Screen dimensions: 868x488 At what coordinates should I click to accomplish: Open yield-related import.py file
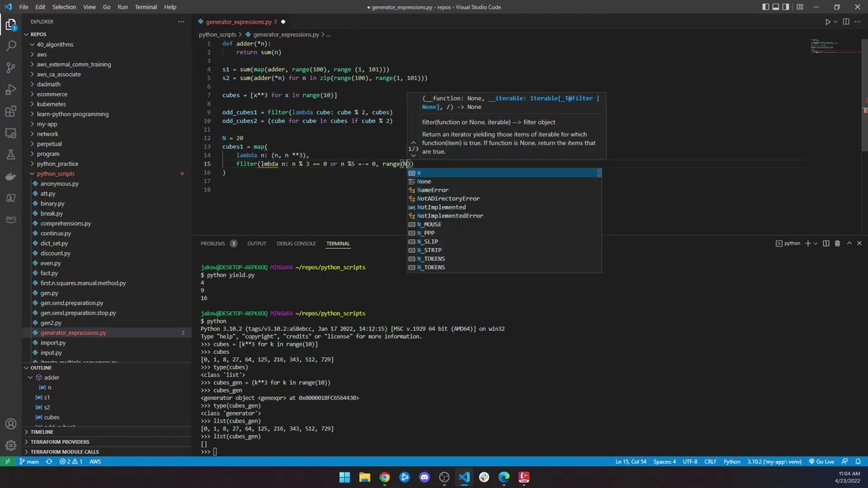click(53, 343)
